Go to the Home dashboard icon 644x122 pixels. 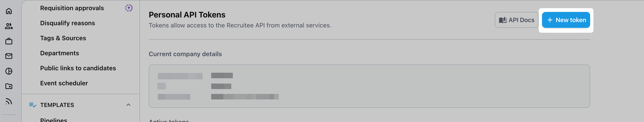coord(9,11)
